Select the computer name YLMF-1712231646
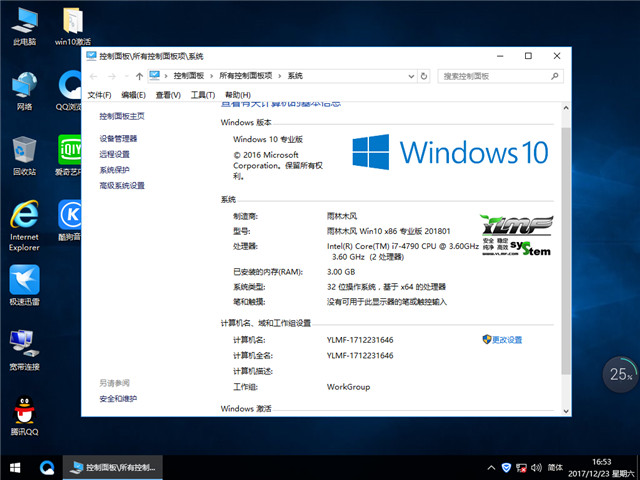Screen dimensions: 640x480 [360, 340]
